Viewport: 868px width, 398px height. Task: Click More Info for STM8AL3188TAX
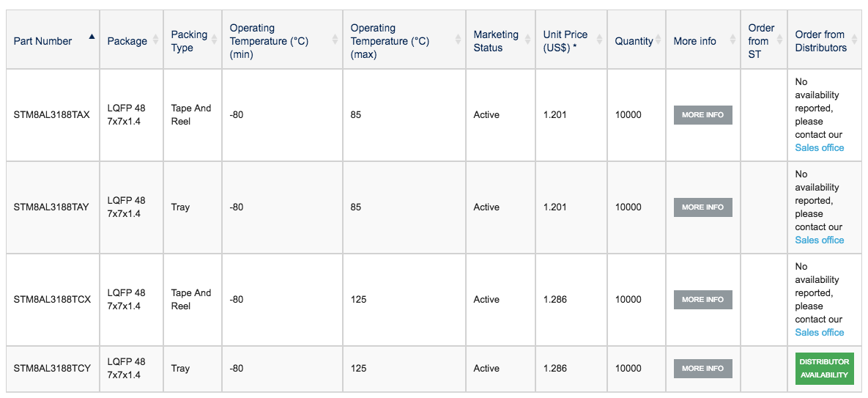(702, 115)
